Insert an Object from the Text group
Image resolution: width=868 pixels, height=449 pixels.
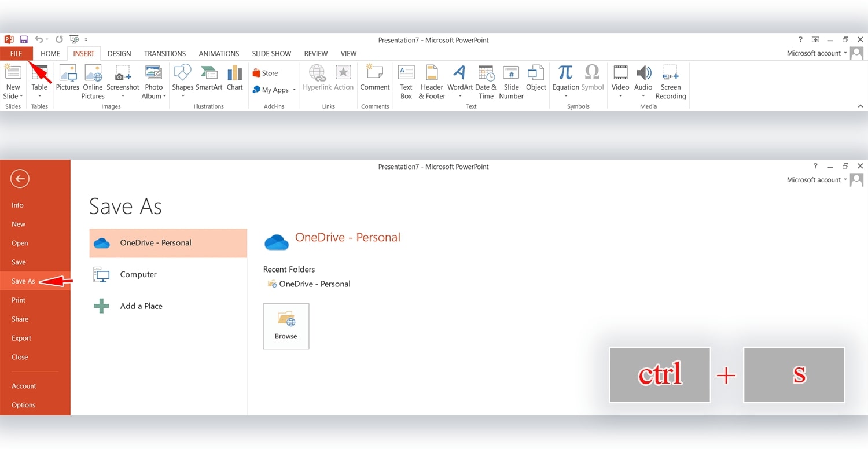click(536, 78)
